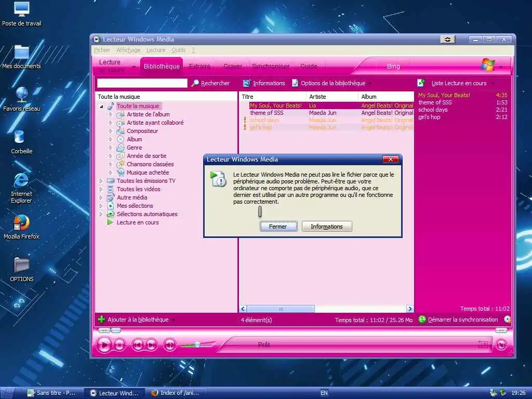This screenshot has width=532, height=399.
Task: Click the horizontal scrollbar right arrow
Action: point(410,309)
